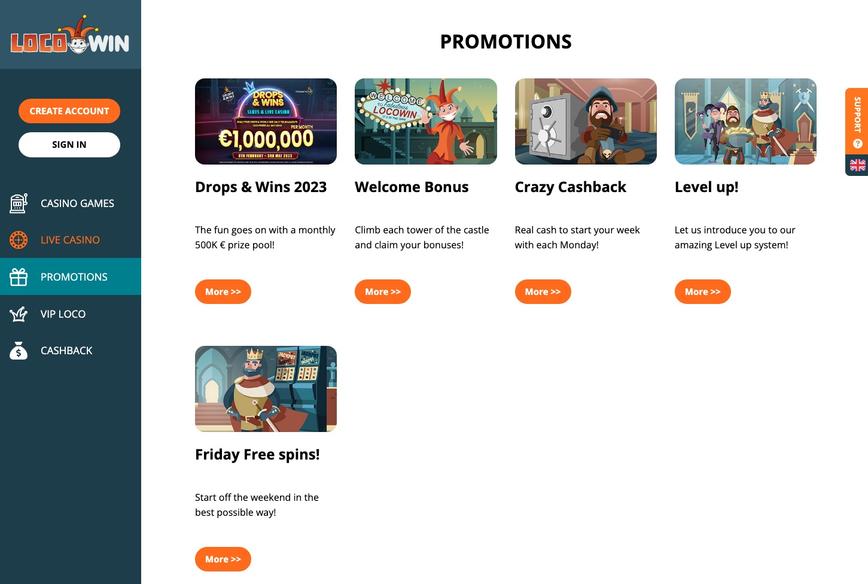Click the Friday Free spins banner image
This screenshot has width=868, height=584.
[x=265, y=388]
